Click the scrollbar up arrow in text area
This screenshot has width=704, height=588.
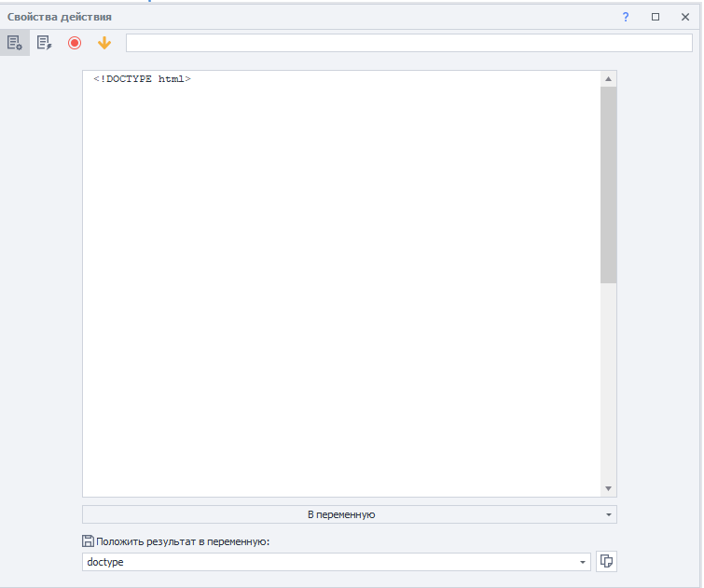click(608, 79)
